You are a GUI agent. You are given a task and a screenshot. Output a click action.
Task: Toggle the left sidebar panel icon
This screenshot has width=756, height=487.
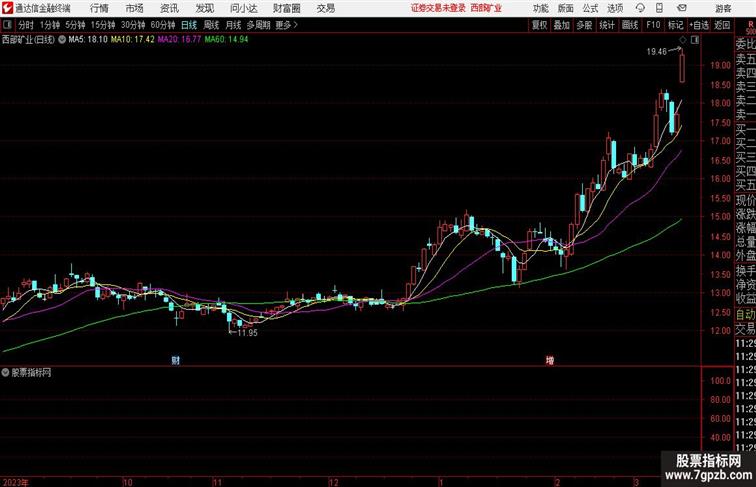[7, 25]
